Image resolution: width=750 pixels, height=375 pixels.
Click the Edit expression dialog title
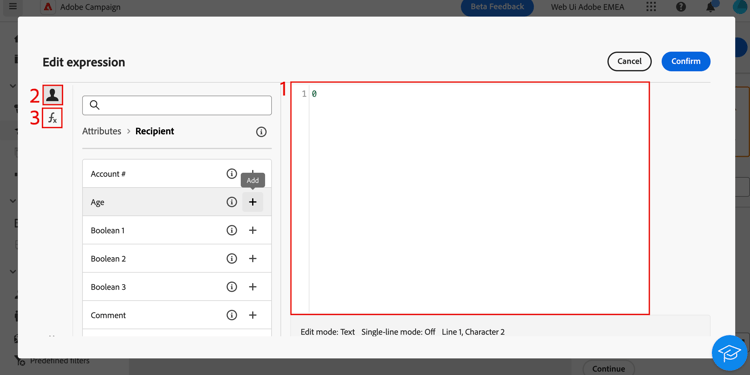(84, 62)
